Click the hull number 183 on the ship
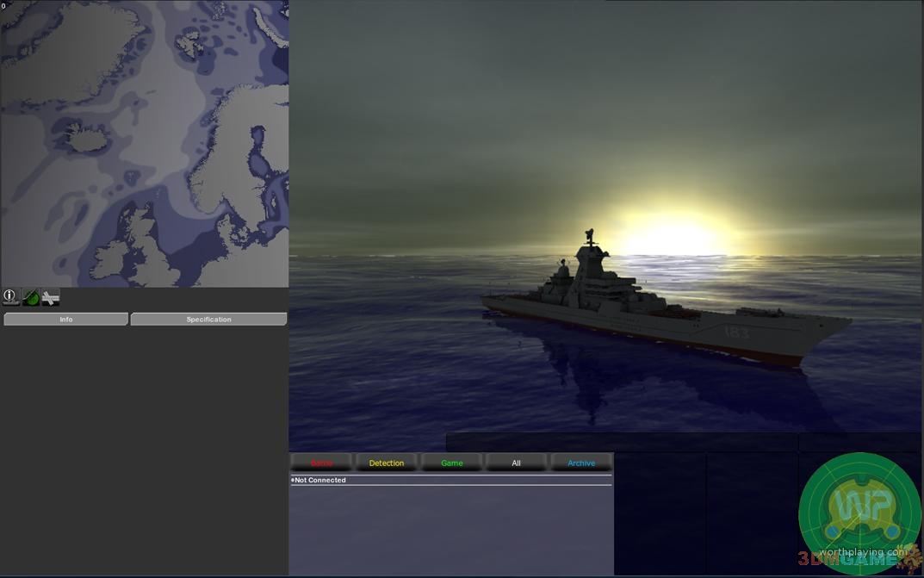The height and width of the screenshot is (578, 924). tap(736, 332)
